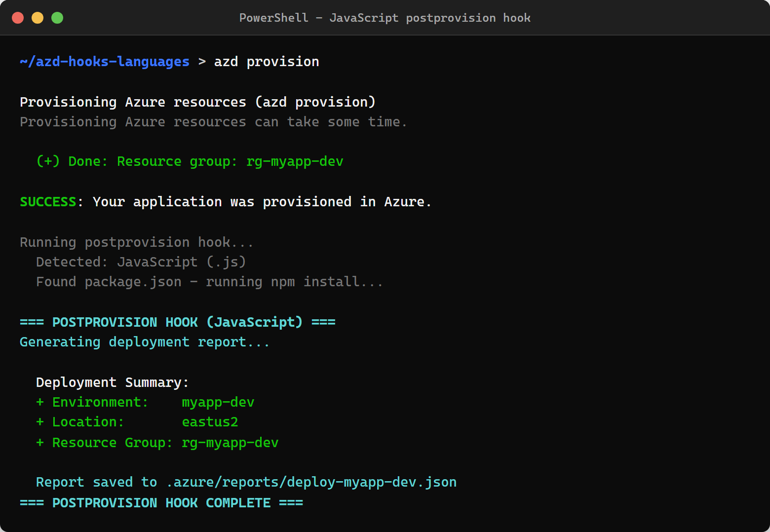Select the PowerShell window title text
The height and width of the screenshot is (532, 770).
click(385, 18)
